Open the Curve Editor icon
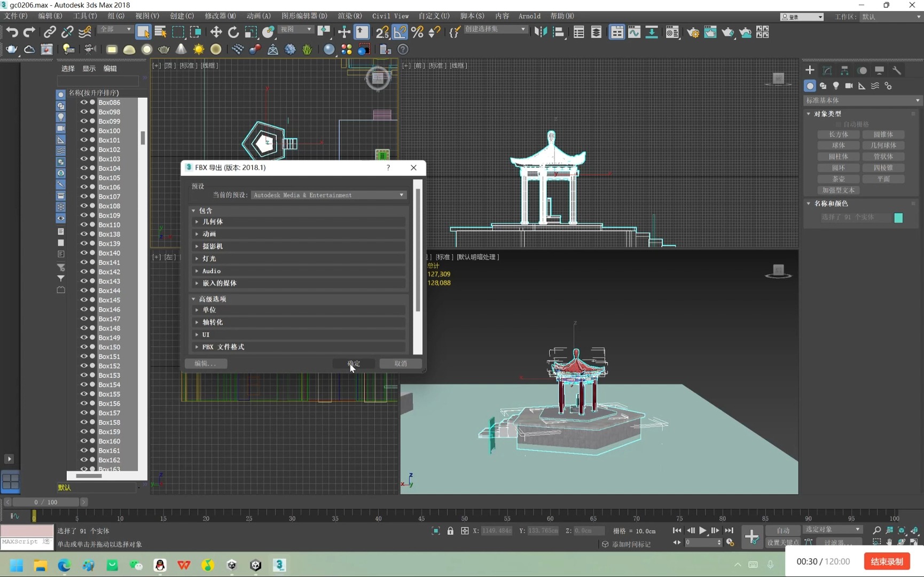 634,32
